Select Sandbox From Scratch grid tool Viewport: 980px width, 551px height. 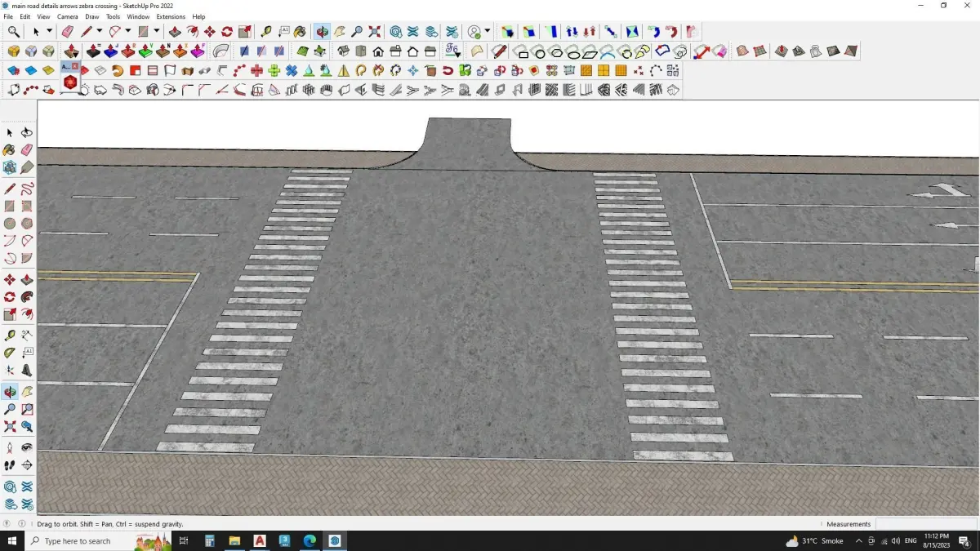coord(759,51)
